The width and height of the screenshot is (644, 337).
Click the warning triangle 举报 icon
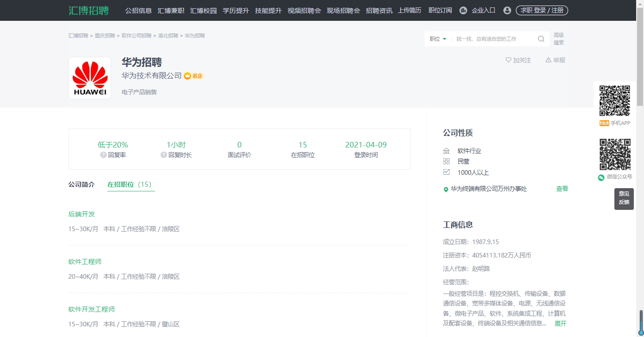coord(548,60)
